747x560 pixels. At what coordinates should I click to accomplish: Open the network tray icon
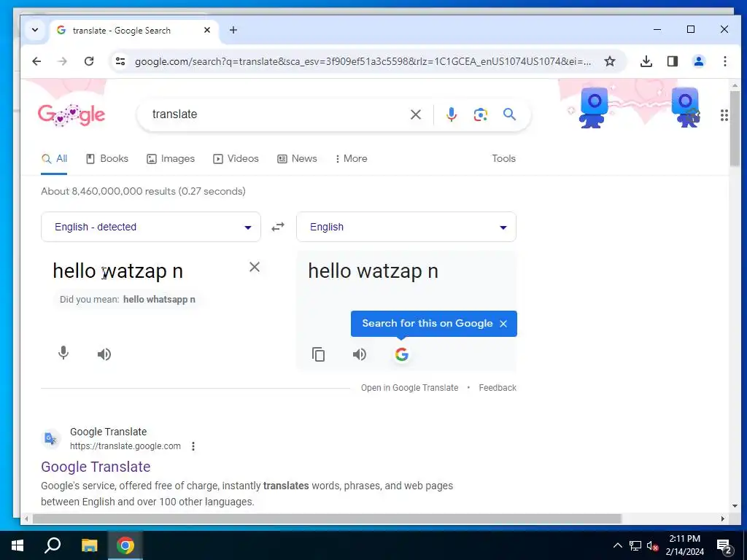pyautogui.click(x=635, y=545)
